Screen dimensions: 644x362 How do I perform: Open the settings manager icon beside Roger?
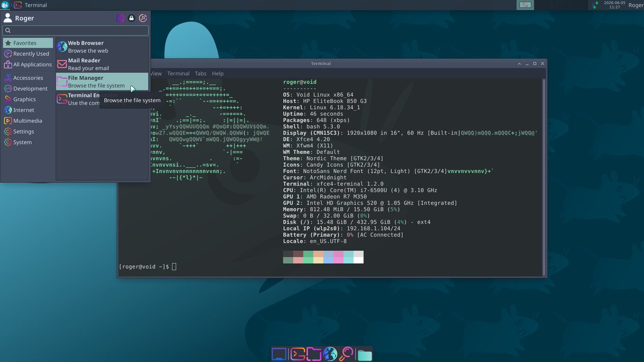point(120,18)
